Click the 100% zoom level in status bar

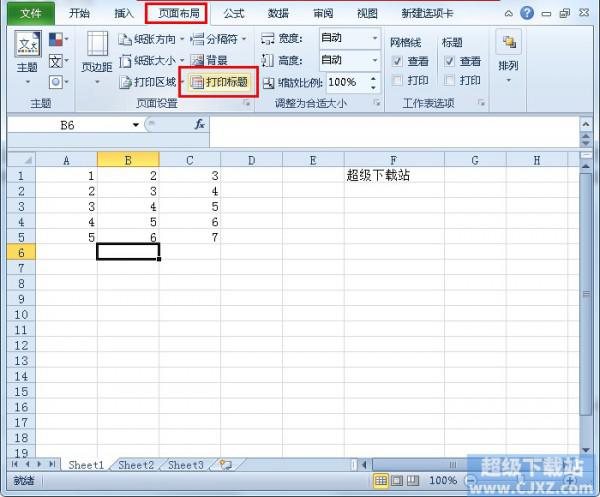point(443,480)
